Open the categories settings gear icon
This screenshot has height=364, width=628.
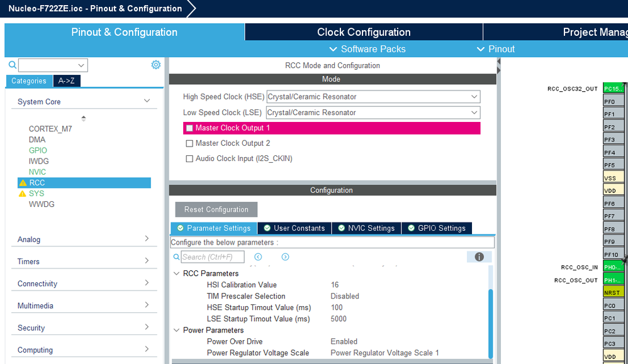pos(156,65)
